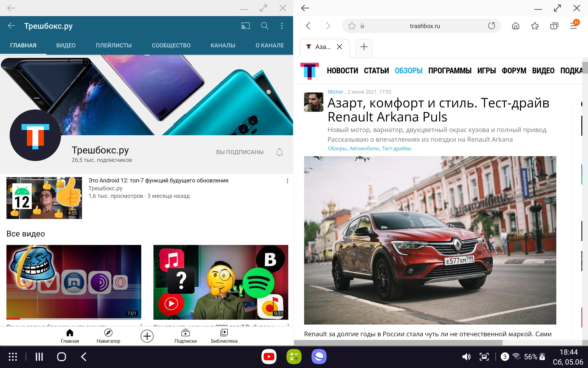This screenshot has width=588, height=368.
Task: Open ФОРУМ section on Trashbox
Action: 514,71
